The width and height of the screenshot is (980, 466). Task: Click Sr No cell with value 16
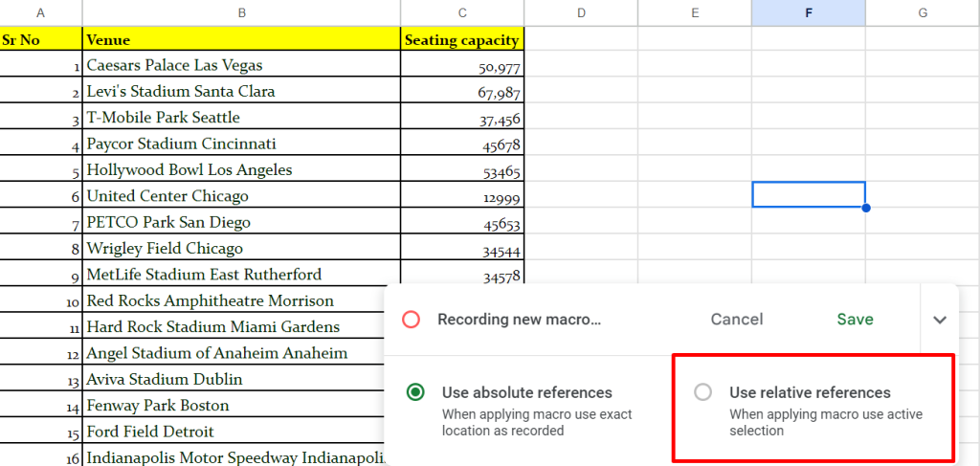[x=40, y=456]
